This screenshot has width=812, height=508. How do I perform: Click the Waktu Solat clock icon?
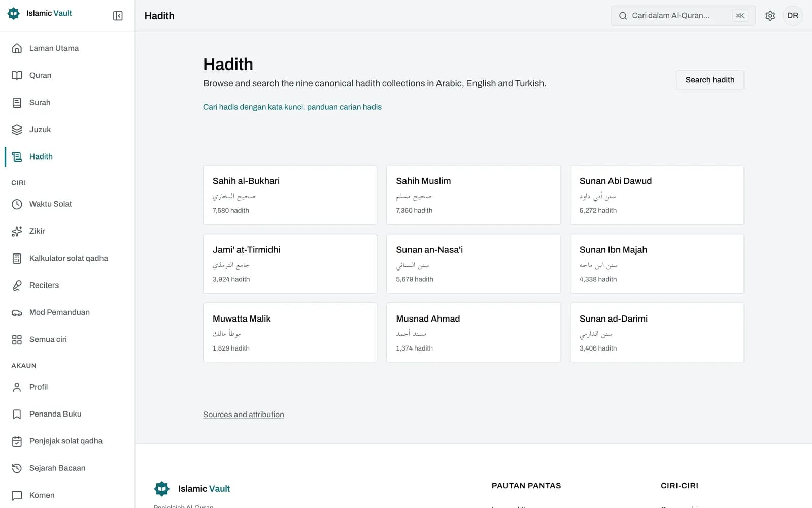tap(17, 204)
